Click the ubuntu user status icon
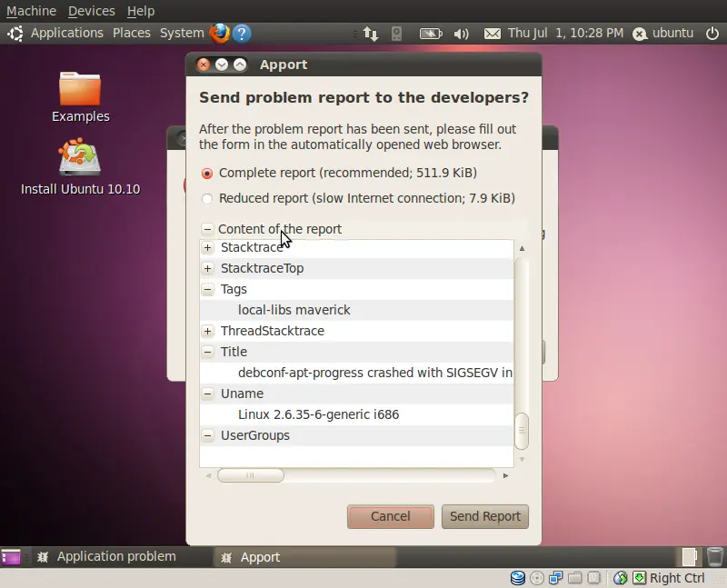The height and width of the screenshot is (588, 727). (640, 34)
